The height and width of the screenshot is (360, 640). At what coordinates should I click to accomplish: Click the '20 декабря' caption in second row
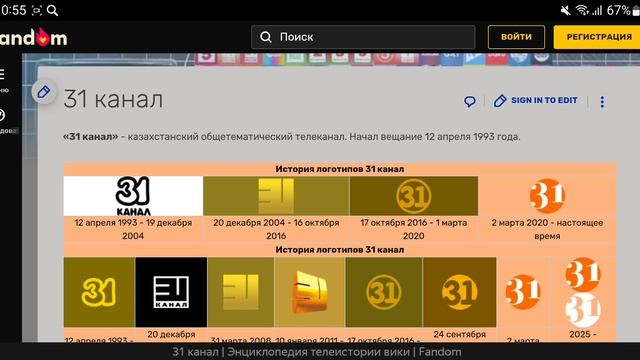point(171,334)
